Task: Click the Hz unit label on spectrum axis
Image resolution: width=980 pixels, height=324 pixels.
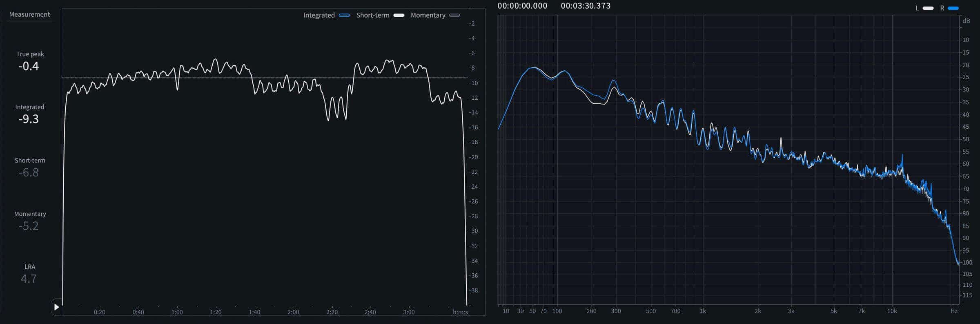Action: coord(954,311)
